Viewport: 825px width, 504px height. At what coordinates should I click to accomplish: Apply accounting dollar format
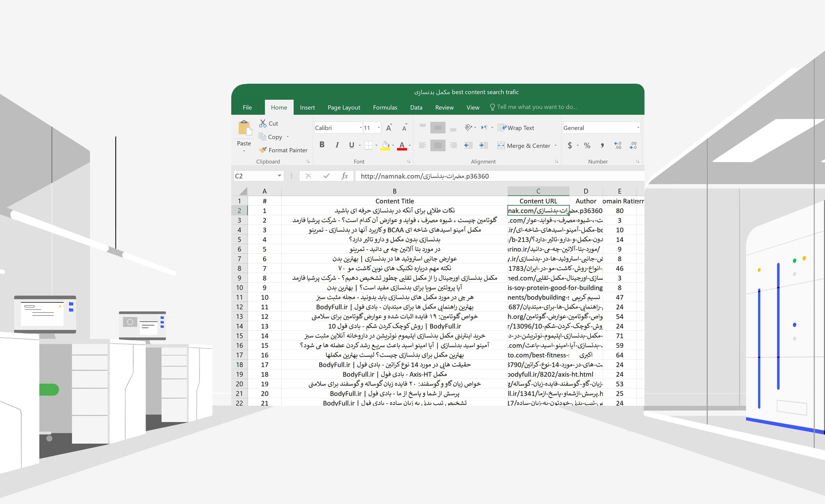[570, 145]
